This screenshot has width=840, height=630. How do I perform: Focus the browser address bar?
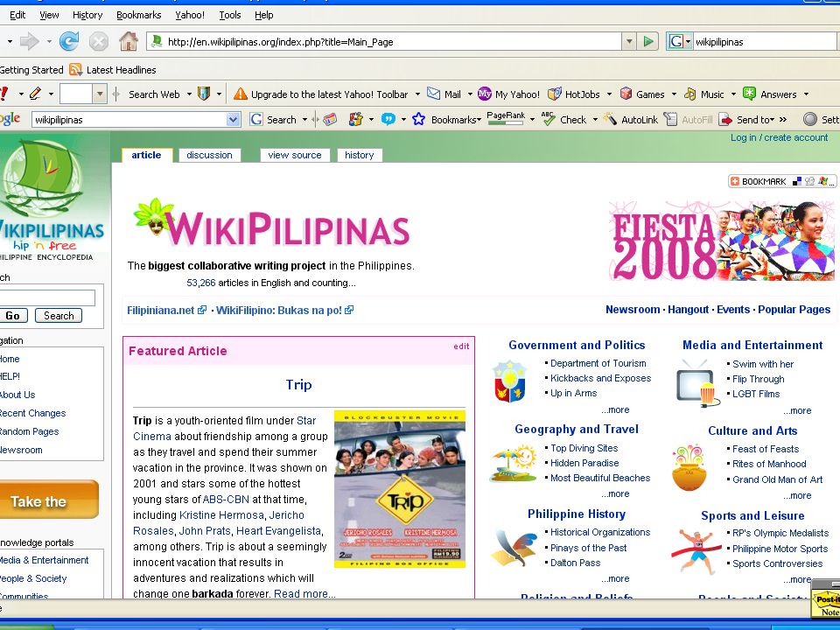384,42
